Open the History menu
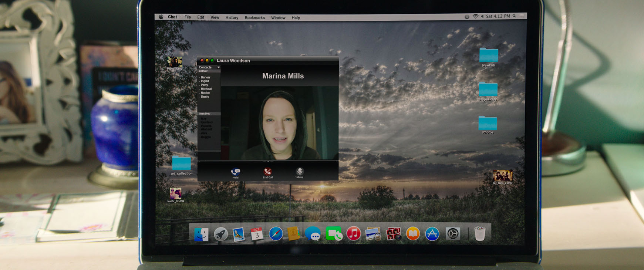Viewport: 644px width, 270px height. [x=232, y=18]
